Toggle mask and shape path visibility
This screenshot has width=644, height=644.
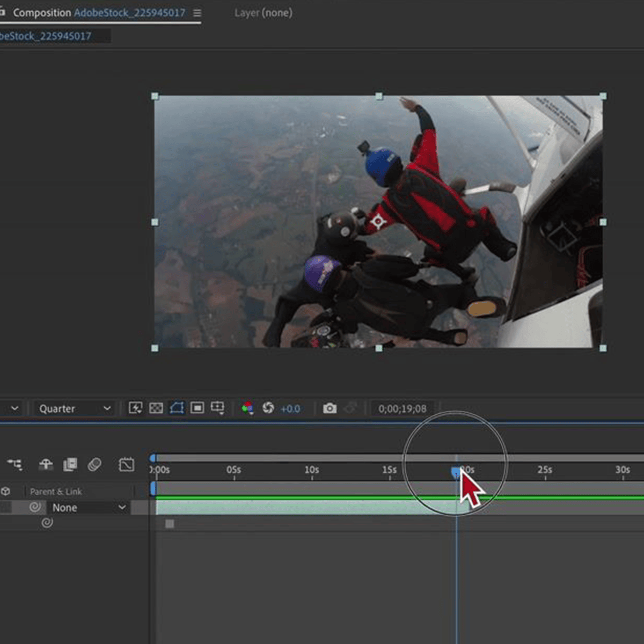pyautogui.click(x=177, y=408)
